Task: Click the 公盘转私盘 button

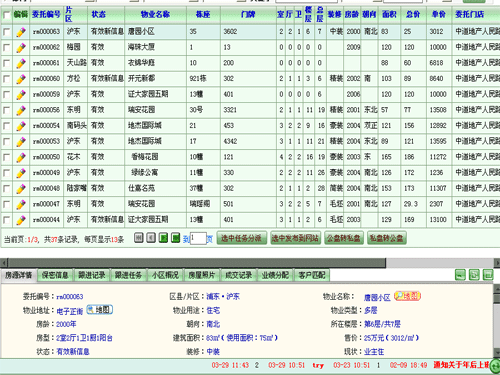Action: tap(344, 238)
